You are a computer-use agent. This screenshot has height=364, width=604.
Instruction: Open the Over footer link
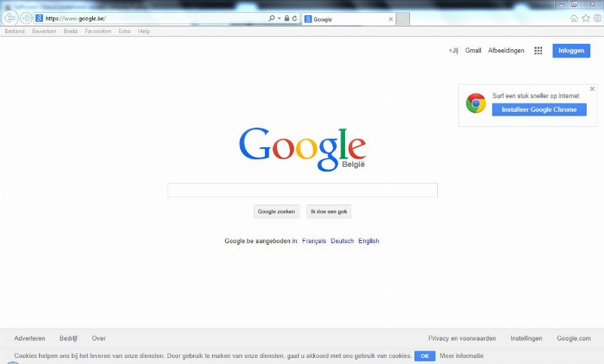click(99, 338)
